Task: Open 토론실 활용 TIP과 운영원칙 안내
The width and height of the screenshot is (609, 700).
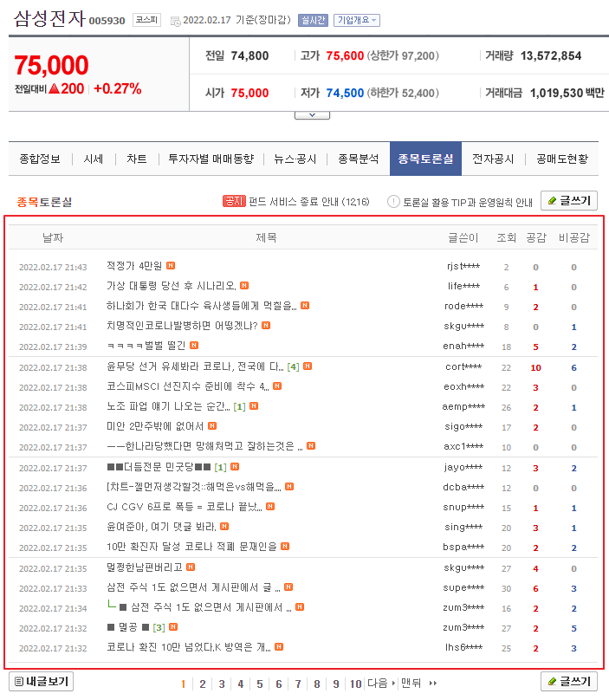Action: pyautogui.click(x=468, y=203)
